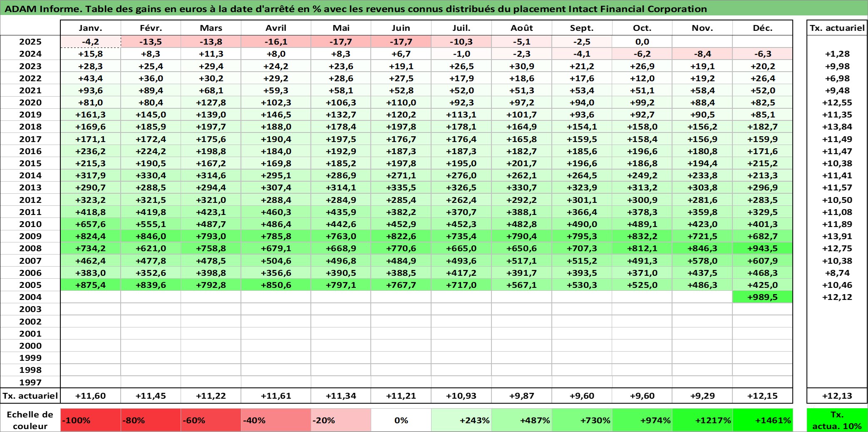Click the ADAM Informe title banner
868x432 pixels.
click(434, 8)
